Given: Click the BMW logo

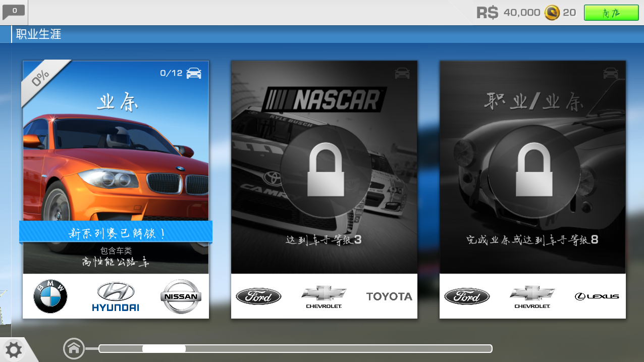Looking at the screenshot, I should point(50,296).
